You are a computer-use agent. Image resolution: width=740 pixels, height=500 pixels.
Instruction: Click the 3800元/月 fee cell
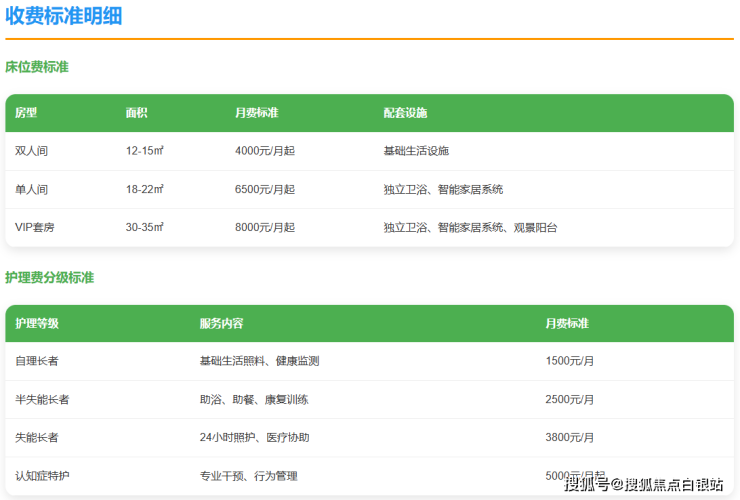coord(569,437)
